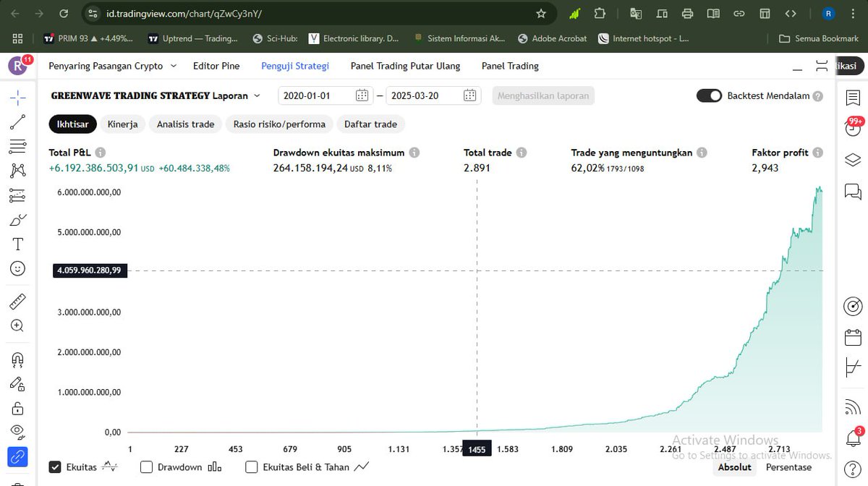Image resolution: width=868 pixels, height=486 pixels.
Task: Open the forecasting and measurement tools
Action: 17,195
